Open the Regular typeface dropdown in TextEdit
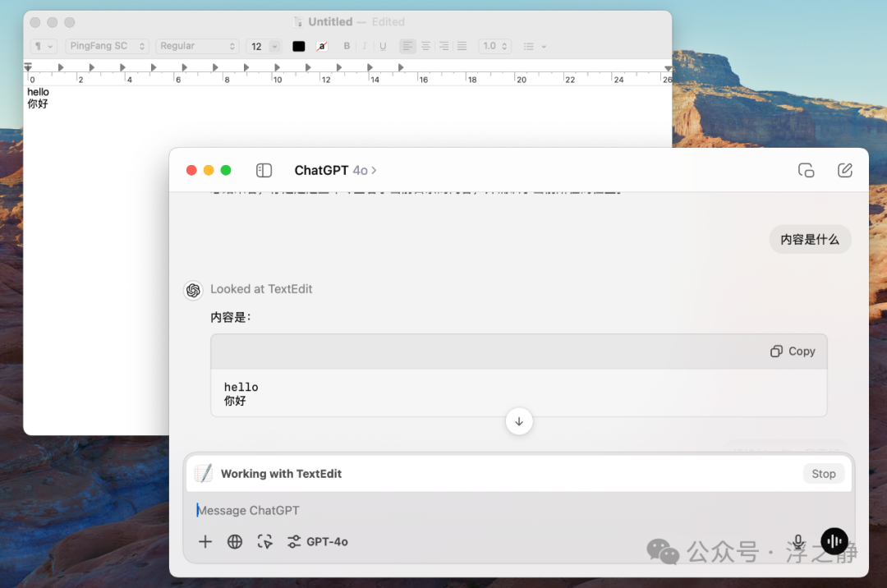The image size is (887, 588). click(x=197, y=46)
